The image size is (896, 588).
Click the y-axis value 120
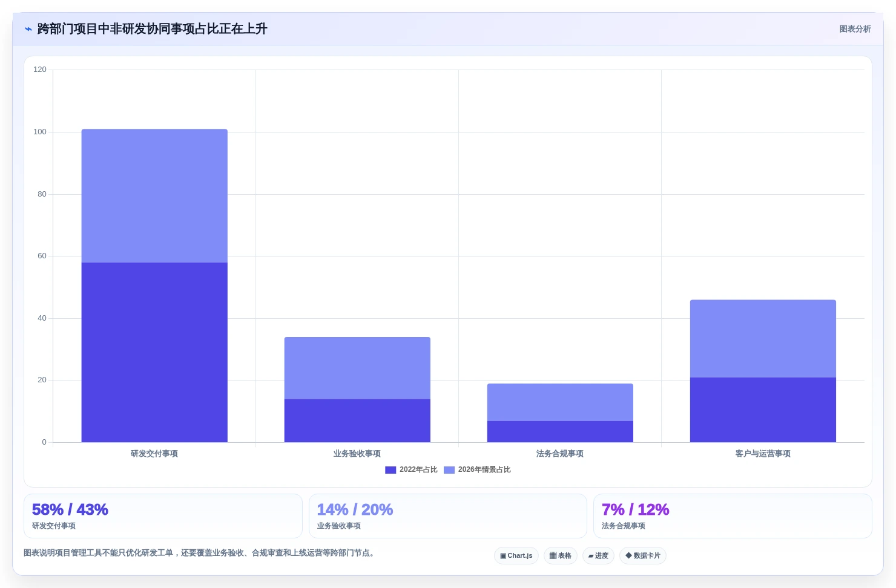point(40,70)
